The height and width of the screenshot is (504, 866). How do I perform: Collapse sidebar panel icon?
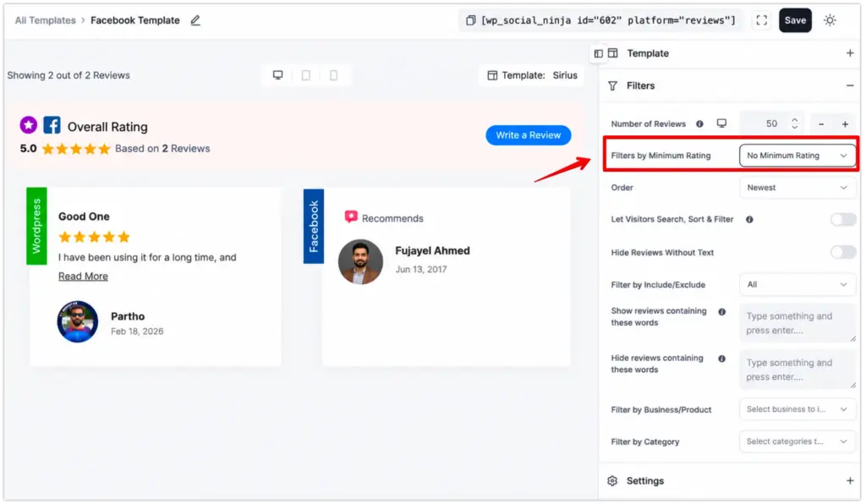pyautogui.click(x=600, y=53)
